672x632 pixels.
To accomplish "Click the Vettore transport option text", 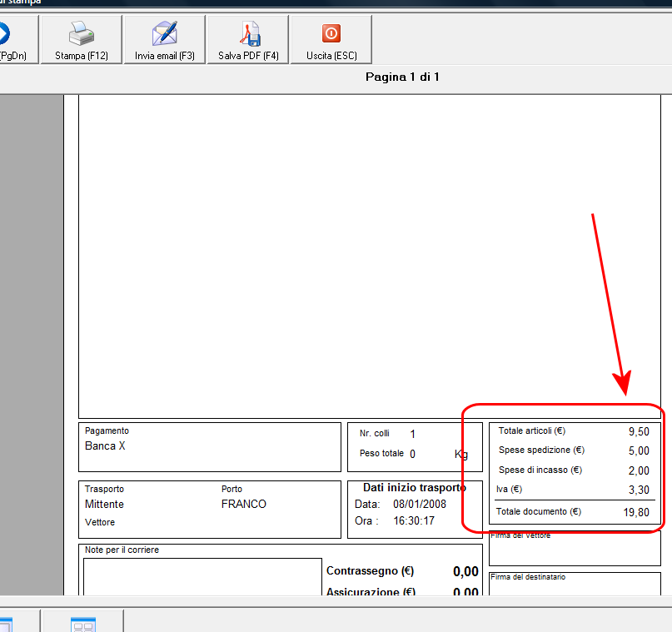I will coord(100,522).
